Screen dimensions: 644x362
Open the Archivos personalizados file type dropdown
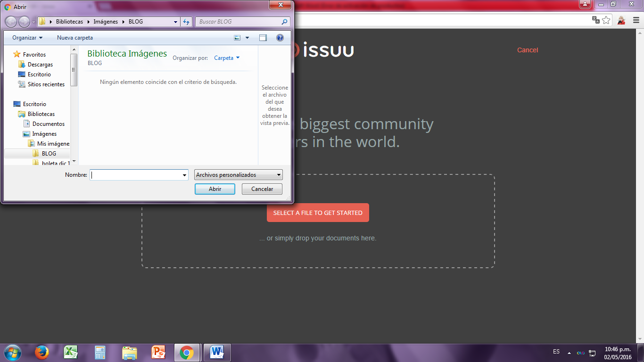[x=238, y=175]
